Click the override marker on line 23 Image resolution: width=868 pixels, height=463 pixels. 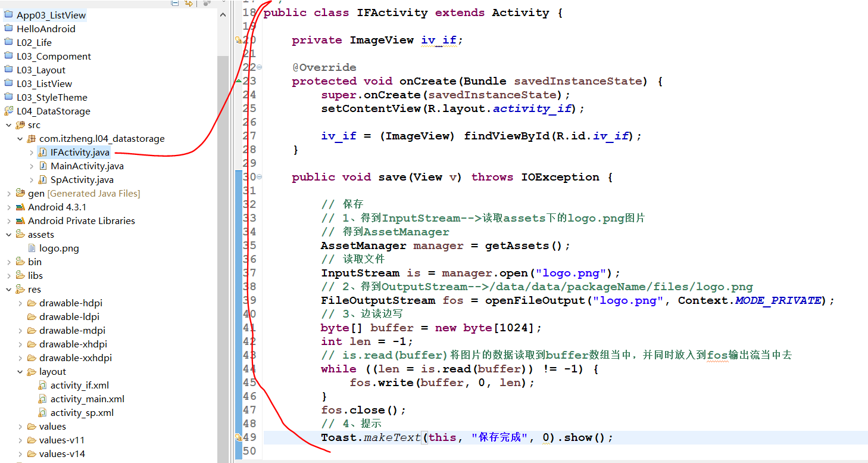pyautogui.click(x=239, y=81)
